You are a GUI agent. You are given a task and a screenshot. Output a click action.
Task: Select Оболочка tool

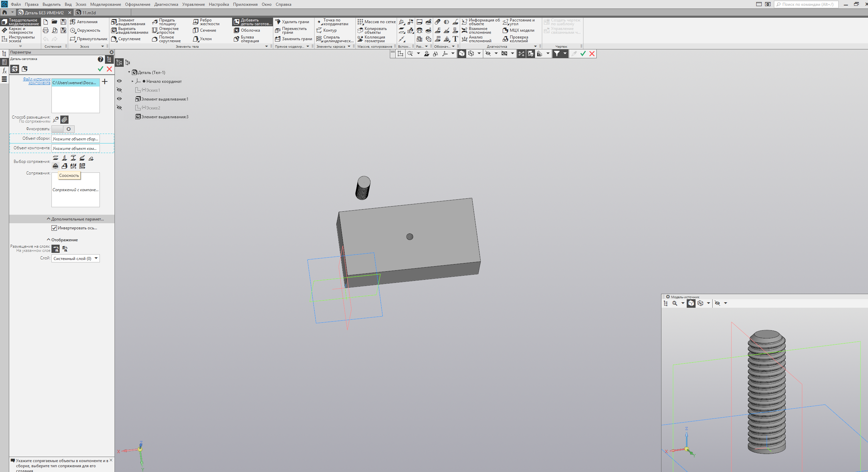coord(247,30)
